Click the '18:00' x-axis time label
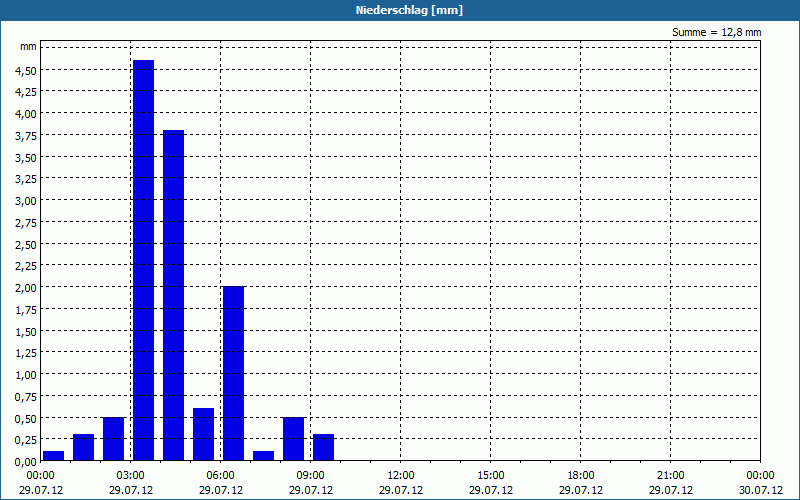Image resolution: width=800 pixels, height=500 pixels. coord(581,476)
